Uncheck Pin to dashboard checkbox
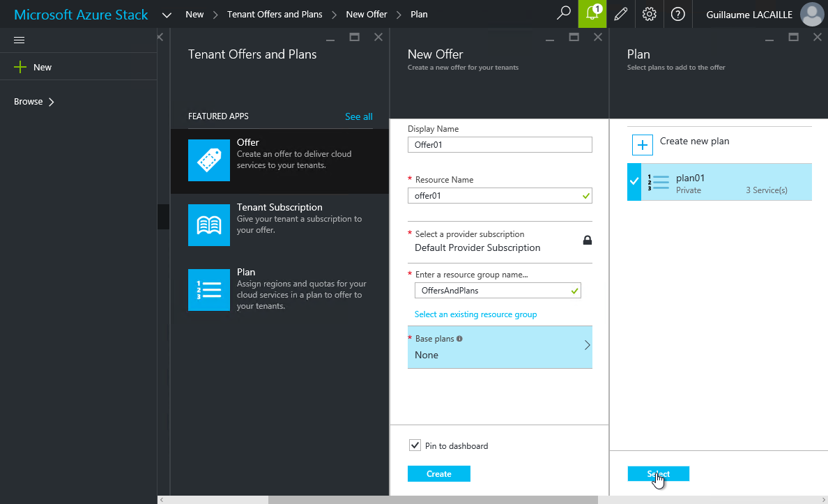The width and height of the screenshot is (828, 504). 415,445
